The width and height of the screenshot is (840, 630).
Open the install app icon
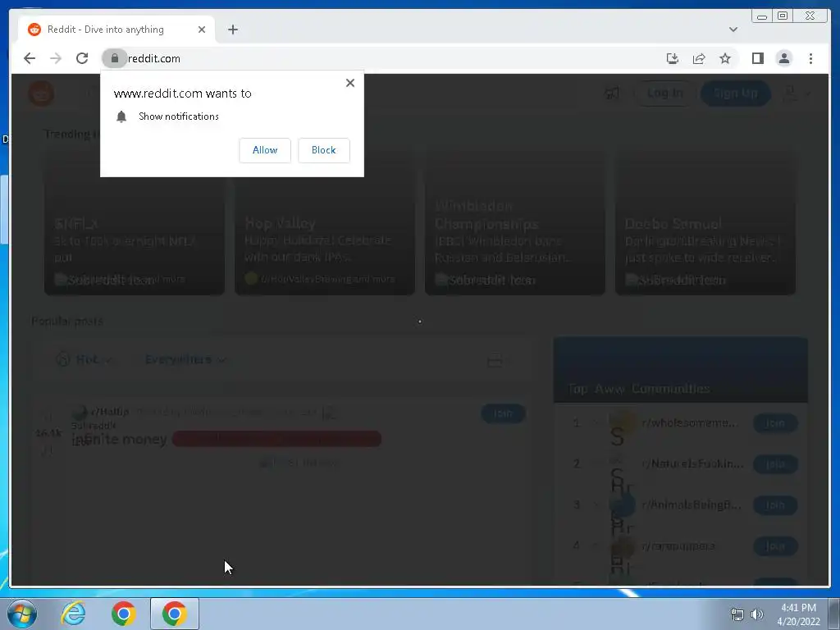coord(673,58)
